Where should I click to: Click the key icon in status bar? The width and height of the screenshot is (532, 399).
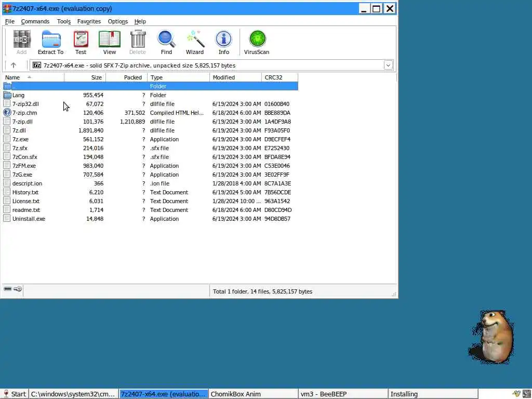click(18, 289)
